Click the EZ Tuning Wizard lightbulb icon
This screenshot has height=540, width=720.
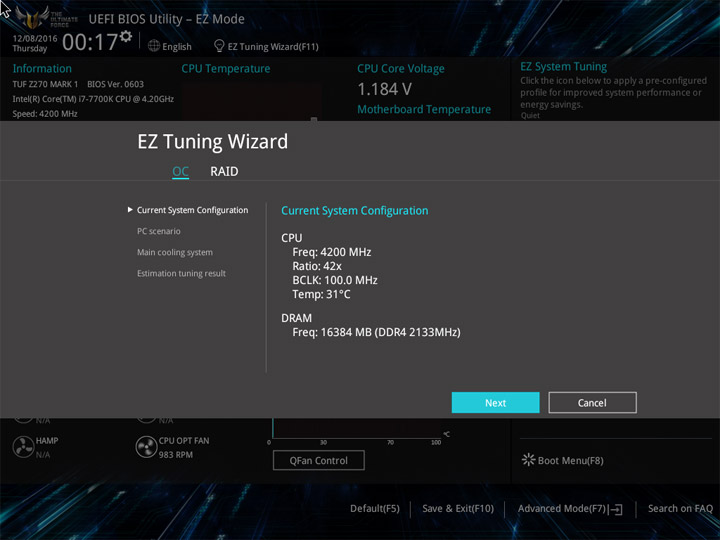[x=219, y=46]
